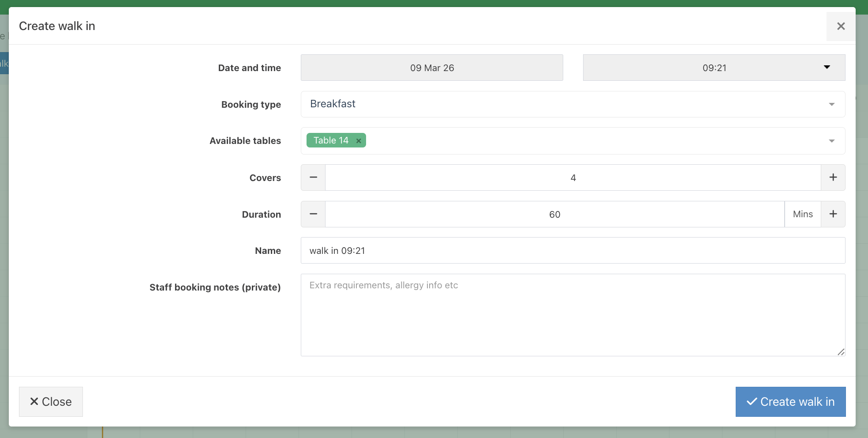Click the duration value field showing 60
The width and height of the screenshot is (868, 438).
tap(555, 214)
